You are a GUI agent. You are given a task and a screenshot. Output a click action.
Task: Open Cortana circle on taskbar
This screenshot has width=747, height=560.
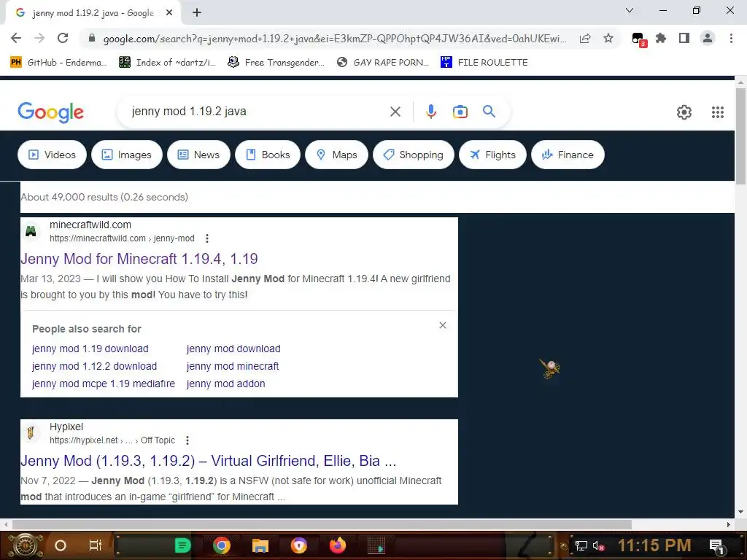(x=61, y=545)
